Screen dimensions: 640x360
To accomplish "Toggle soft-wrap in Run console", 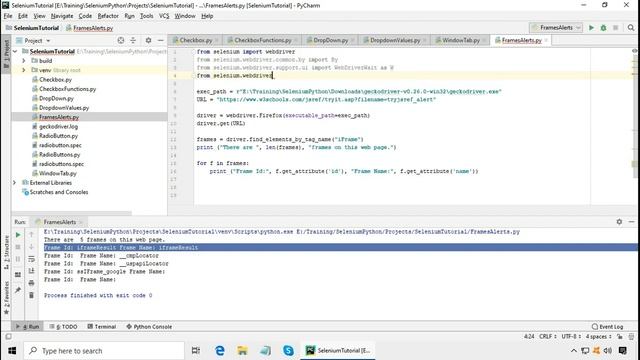I will pos(31,259).
